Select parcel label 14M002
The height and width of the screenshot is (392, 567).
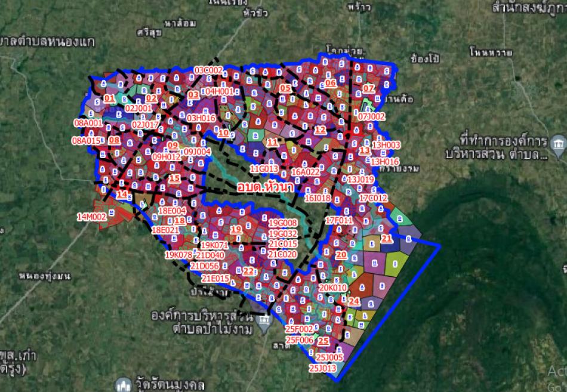91,217
